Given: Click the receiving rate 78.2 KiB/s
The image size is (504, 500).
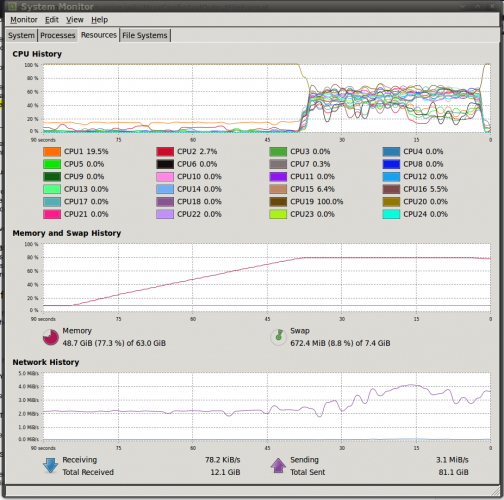Looking at the screenshot, I should pos(222,460).
